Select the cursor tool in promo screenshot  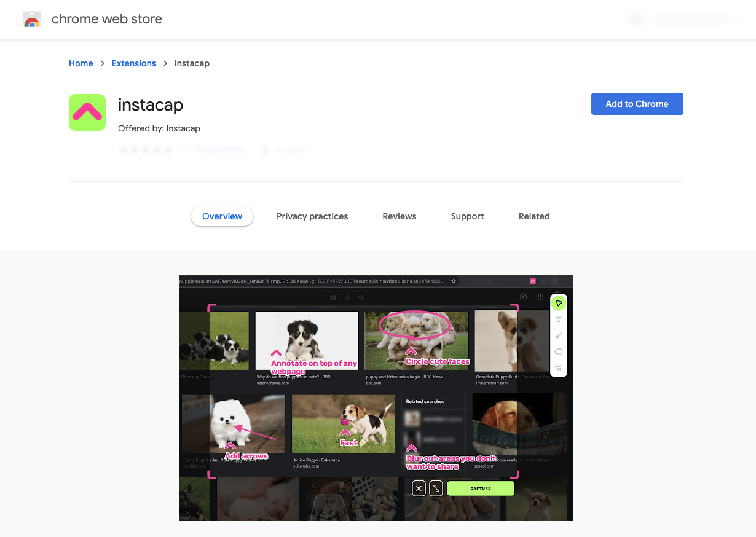tap(559, 303)
